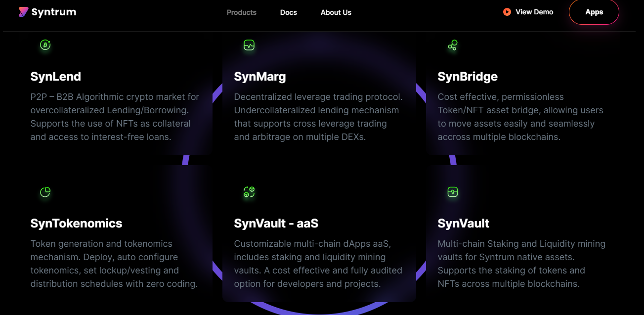Select the SynTokenomics title
Viewport: 644px width, 315px height.
76,224
